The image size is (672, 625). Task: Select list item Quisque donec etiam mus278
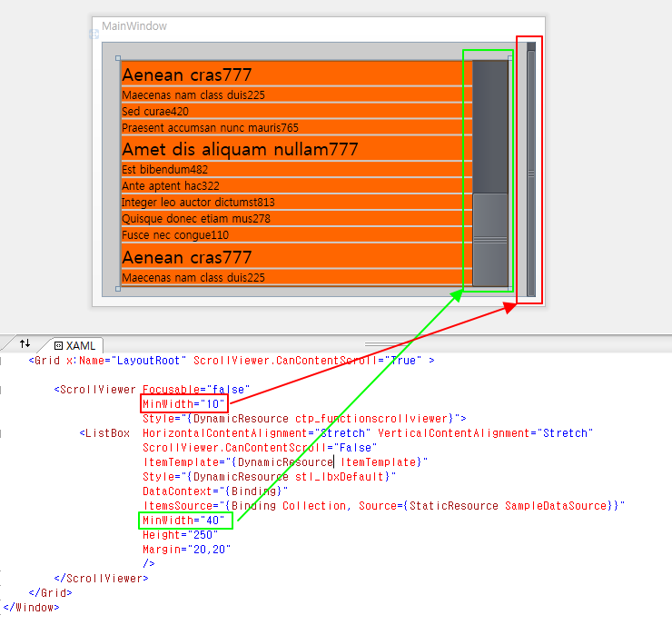[x=297, y=219]
